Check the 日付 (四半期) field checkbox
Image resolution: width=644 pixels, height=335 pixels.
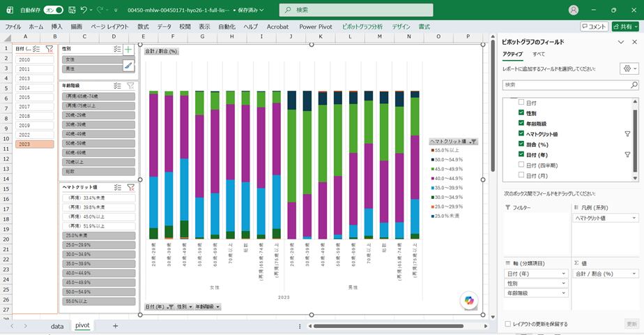click(x=521, y=165)
